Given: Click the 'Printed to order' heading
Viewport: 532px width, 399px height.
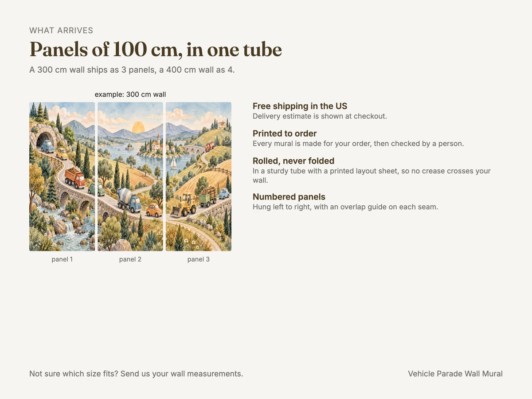Looking at the screenshot, I should click(285, 133).
